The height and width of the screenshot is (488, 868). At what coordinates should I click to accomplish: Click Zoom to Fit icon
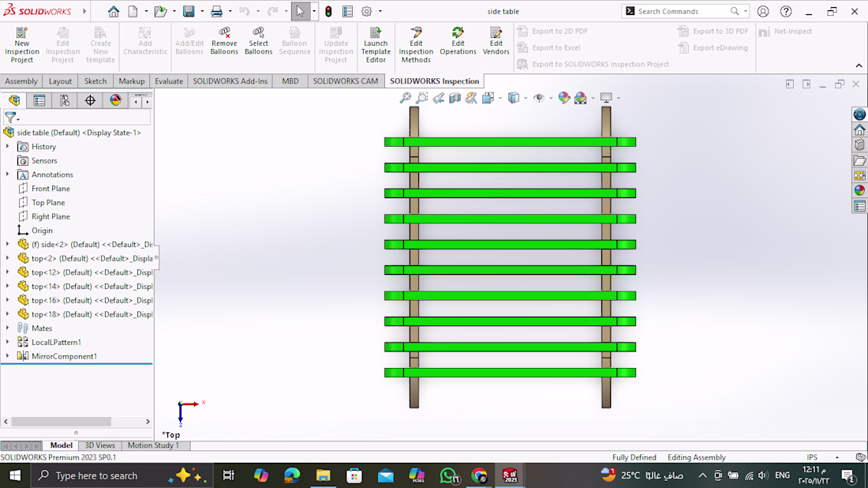click(406, 98)
